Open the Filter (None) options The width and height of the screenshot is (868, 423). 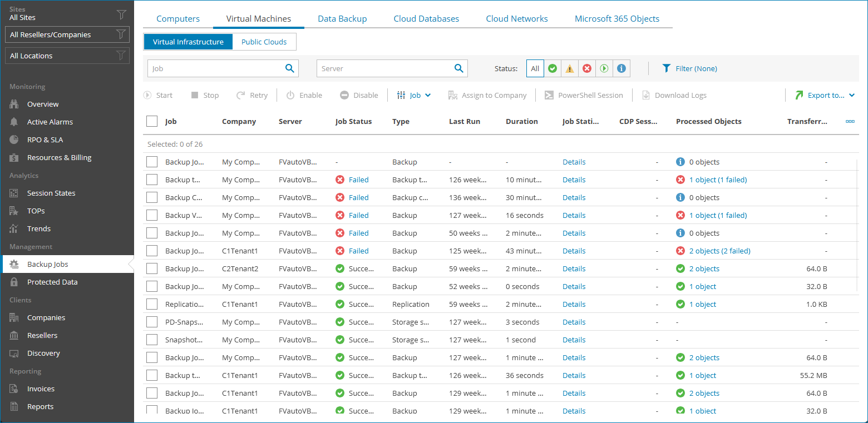click(x=689, y=68)
